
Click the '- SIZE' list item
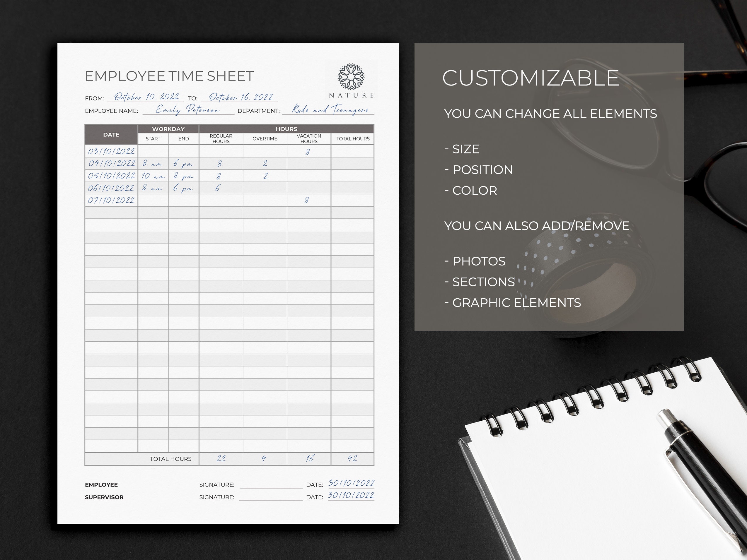[462, 149]
